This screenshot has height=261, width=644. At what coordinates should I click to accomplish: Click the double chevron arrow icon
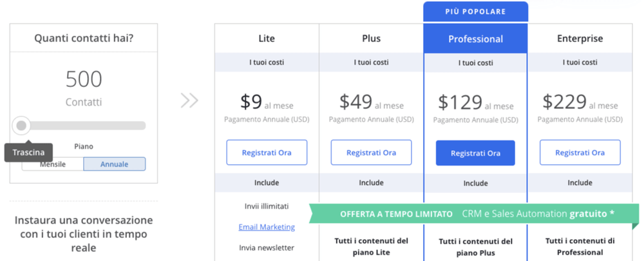tap(189, 101)
